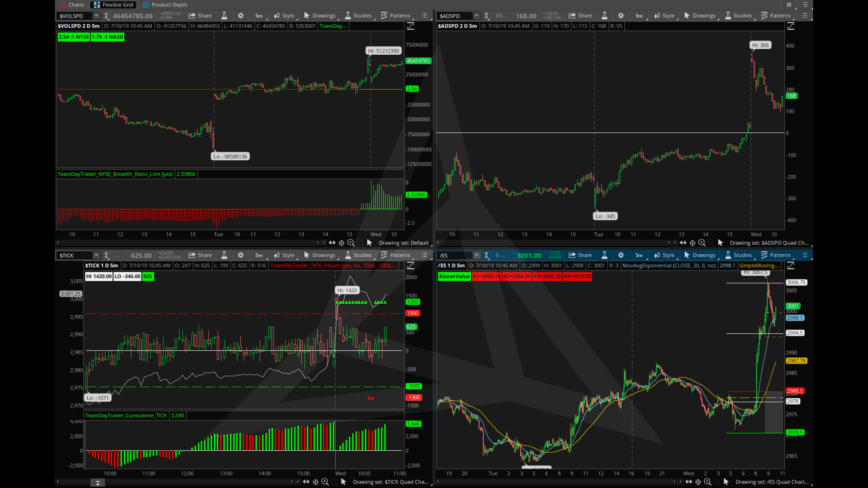Maximize the $VOLSPD chart with the expand arrow icon
The width and height of the screenshot is (868, 488).
(x=410, y=26)
